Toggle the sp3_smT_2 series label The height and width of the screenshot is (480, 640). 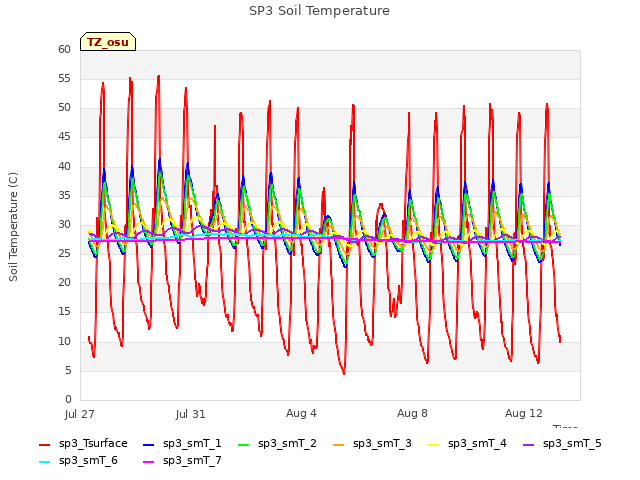(287, 443)
